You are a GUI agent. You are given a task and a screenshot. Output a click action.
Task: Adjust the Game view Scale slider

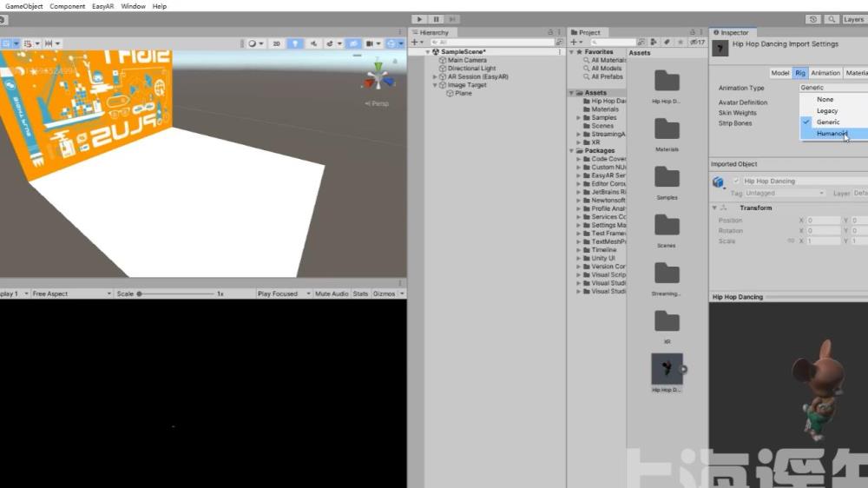[x=176, y=294]
